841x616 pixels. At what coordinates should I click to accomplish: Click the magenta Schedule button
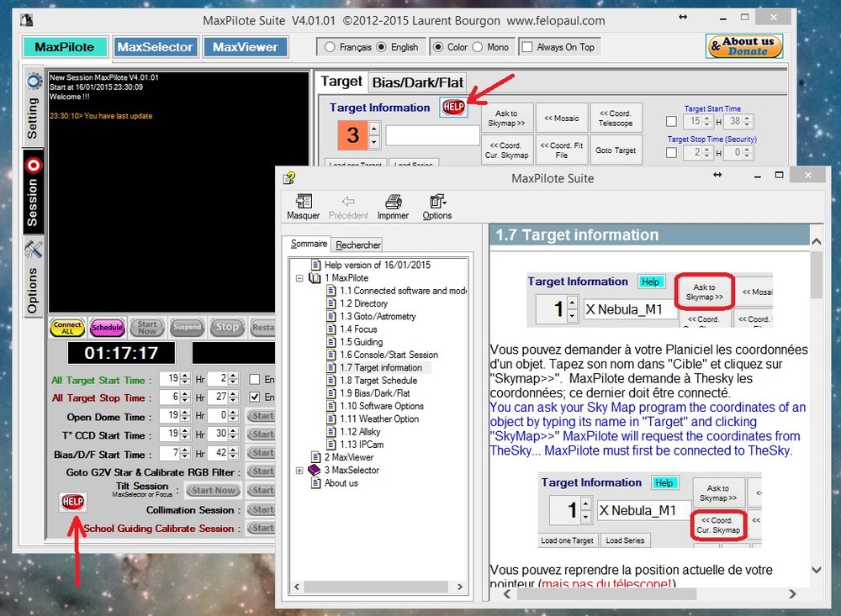point(108,327)
